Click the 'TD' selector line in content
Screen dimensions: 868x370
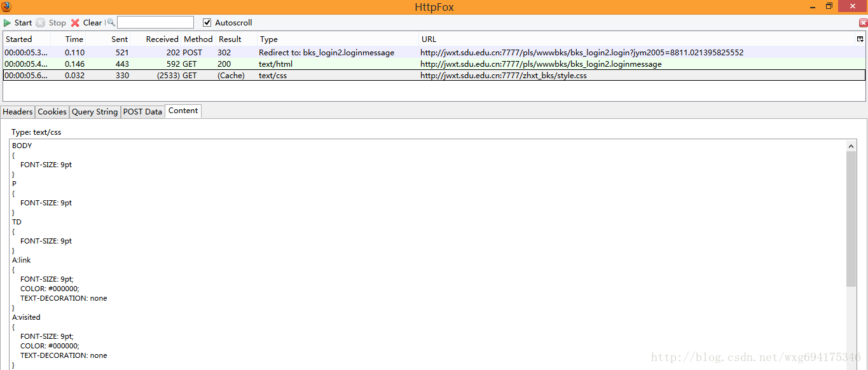[17, 222]
